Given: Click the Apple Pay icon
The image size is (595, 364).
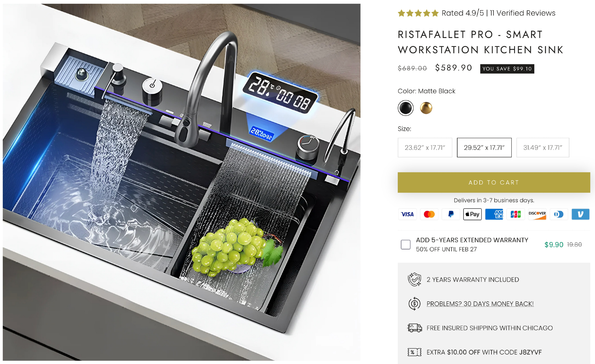Looking at the screenshot, I should pos(472,214).
